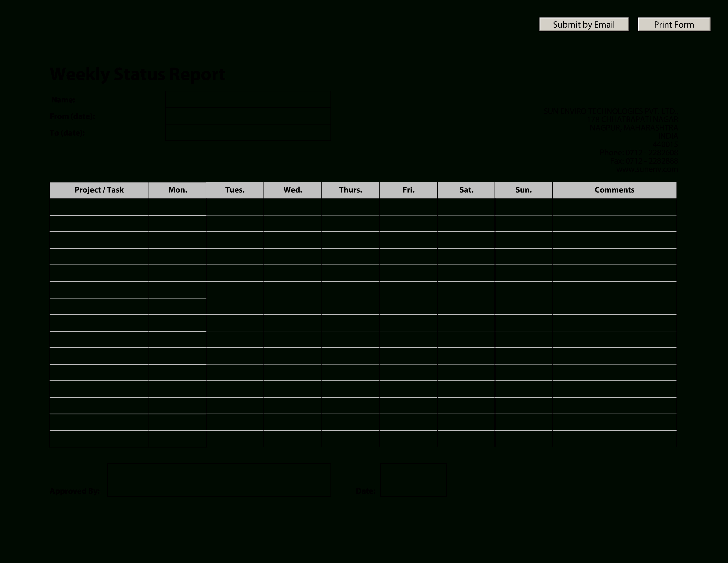The height and width of the screenshot is (563, 728).
Task: Click the Project / Task header cell
Action: (99, 189)
